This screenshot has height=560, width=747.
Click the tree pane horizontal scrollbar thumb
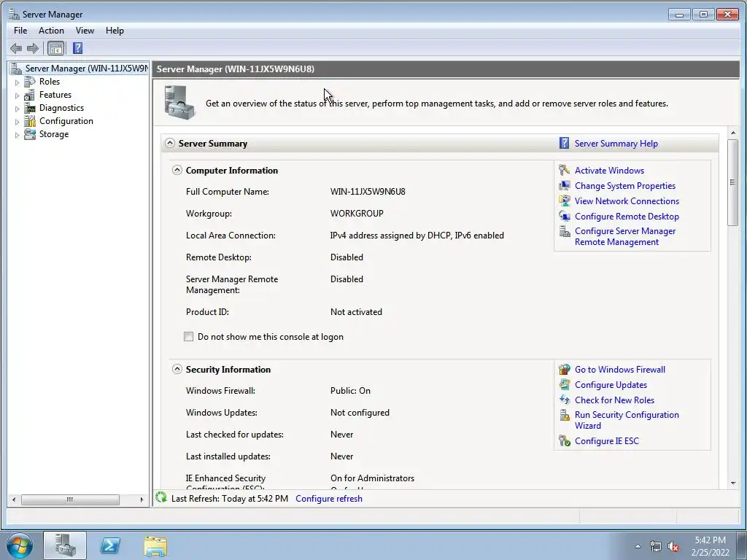[70, 499]
